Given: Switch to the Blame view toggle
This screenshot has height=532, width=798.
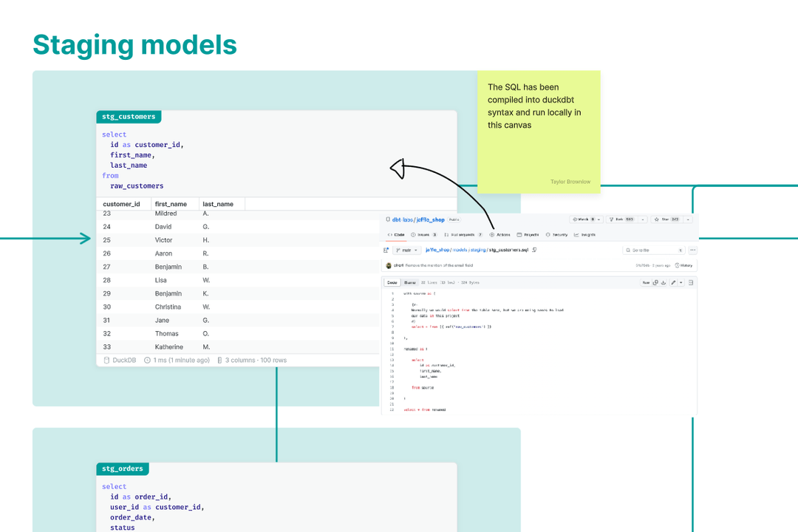Looking at the screenshot, I should [x=409, y=282].
